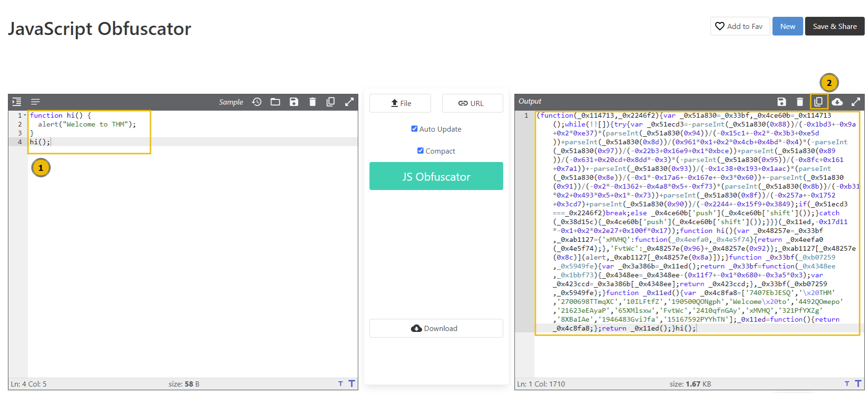The width and height of the screenshot is (868, 394).
Task: Click the File upload button
Action: (x=400, y=103)
